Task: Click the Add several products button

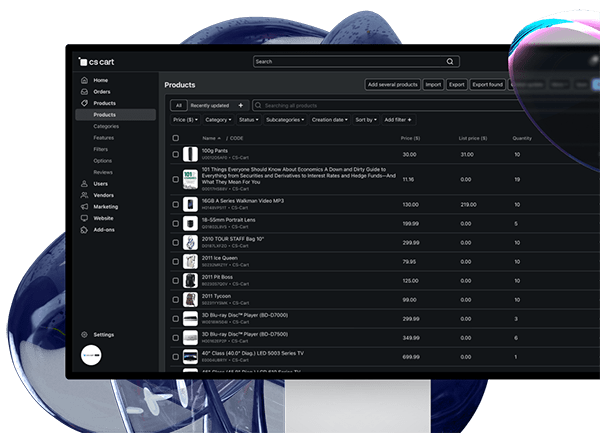Action: click(x=392, y=85)
